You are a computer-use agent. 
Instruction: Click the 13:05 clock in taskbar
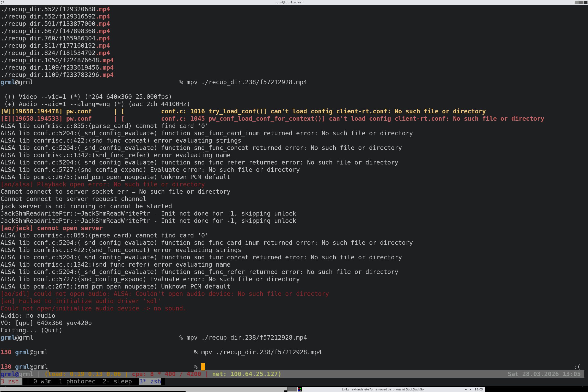479,389
